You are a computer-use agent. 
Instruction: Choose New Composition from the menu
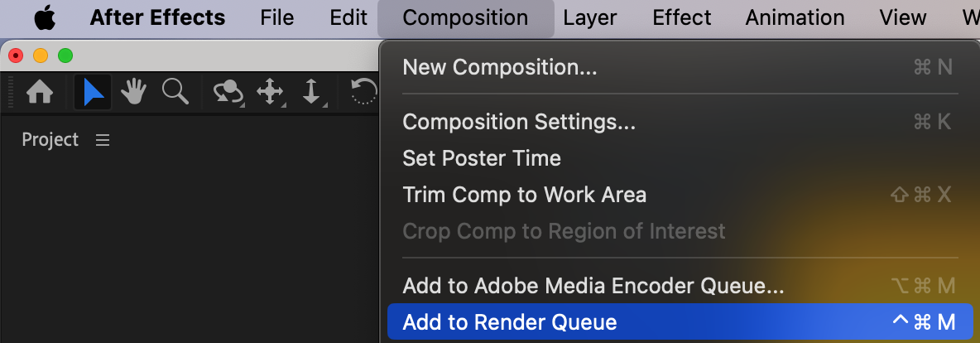[500, 67]
